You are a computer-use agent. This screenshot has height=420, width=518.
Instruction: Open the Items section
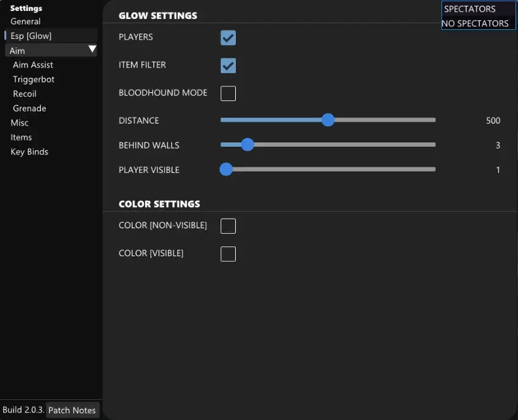pos(21,138)
